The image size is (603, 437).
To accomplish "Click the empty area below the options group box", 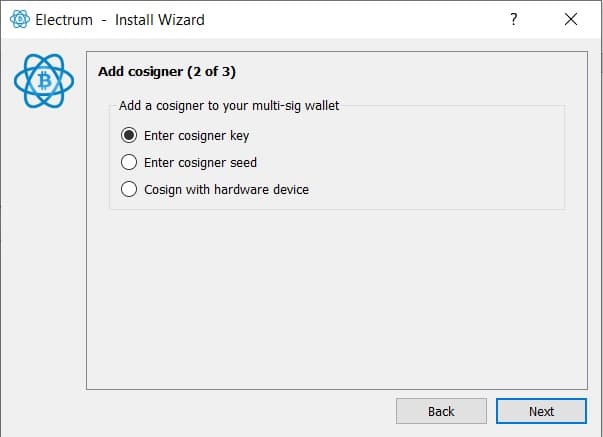I will (x=337, y=299).
